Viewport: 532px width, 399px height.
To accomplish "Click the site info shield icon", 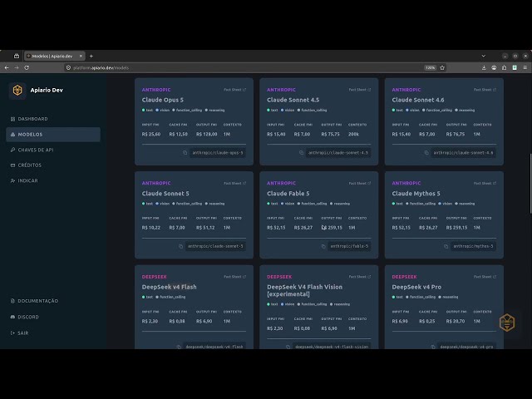I will click(x=68, y=68).
